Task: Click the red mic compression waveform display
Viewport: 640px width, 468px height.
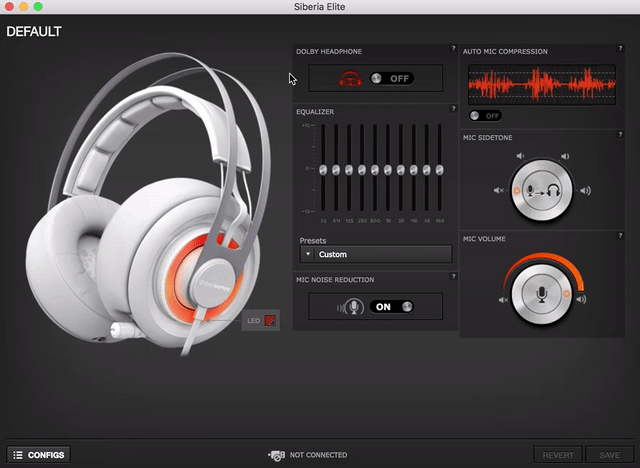Action: click(542, 85)
